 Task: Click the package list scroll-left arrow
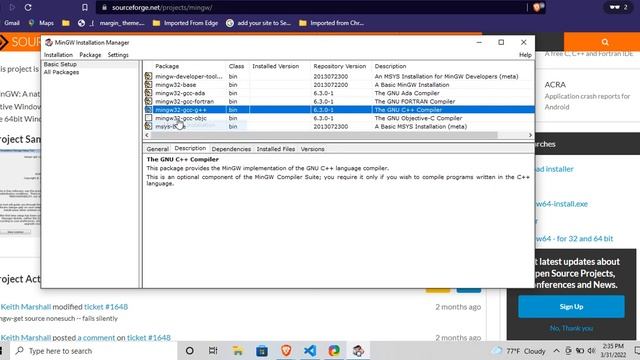click(147, 135)
